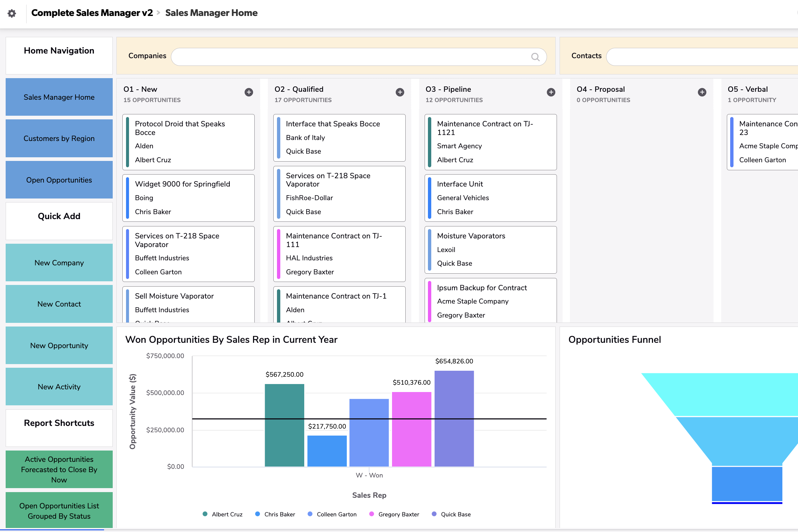Click the New Company button

pos(59,263)
